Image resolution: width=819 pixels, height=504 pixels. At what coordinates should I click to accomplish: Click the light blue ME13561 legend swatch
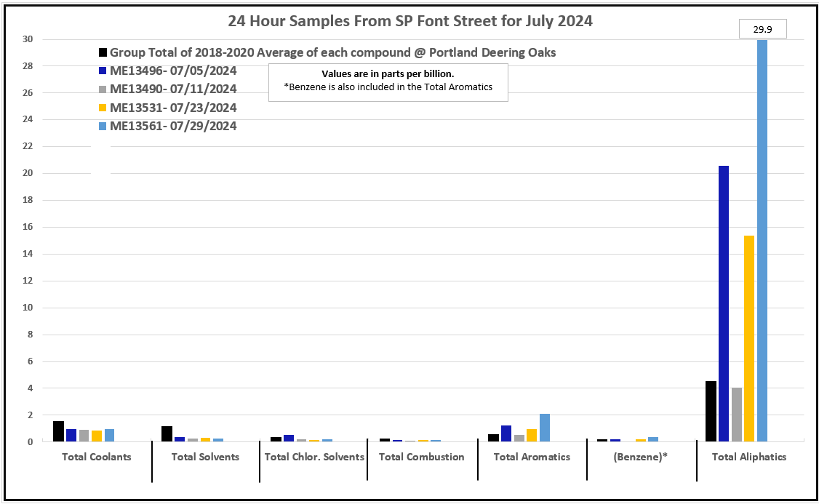pos(103,126)
